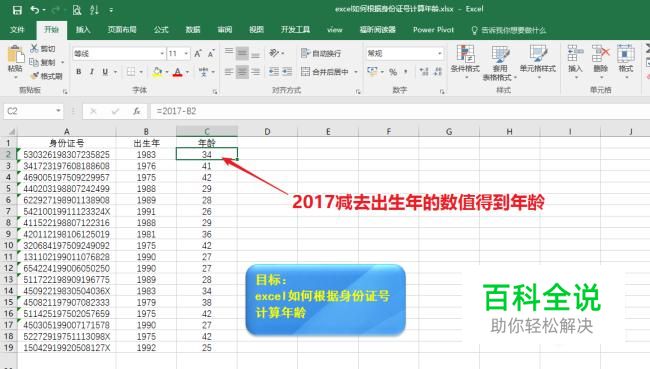The image size is (650, 369).
Task: Click the formula bar showing =2017-B2
Action: tap(400, 111)
